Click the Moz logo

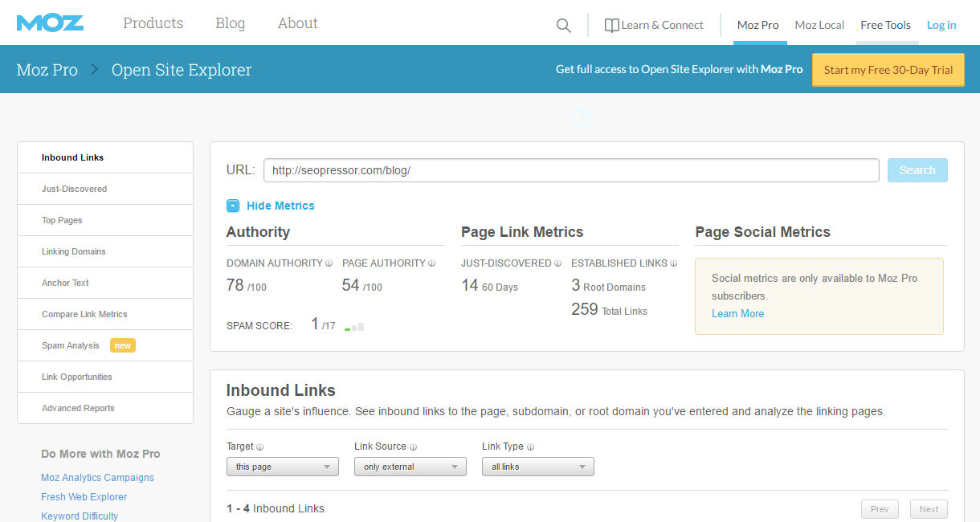[x=50, y=22]
